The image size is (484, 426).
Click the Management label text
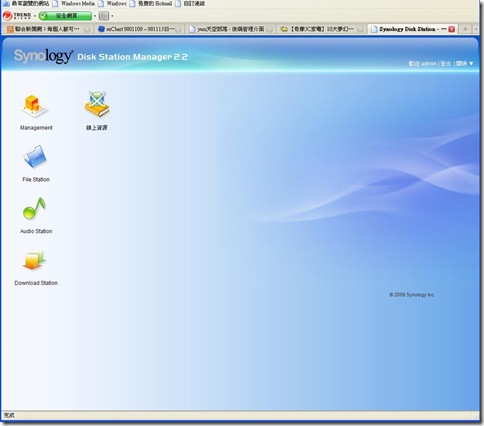(36, 128)
